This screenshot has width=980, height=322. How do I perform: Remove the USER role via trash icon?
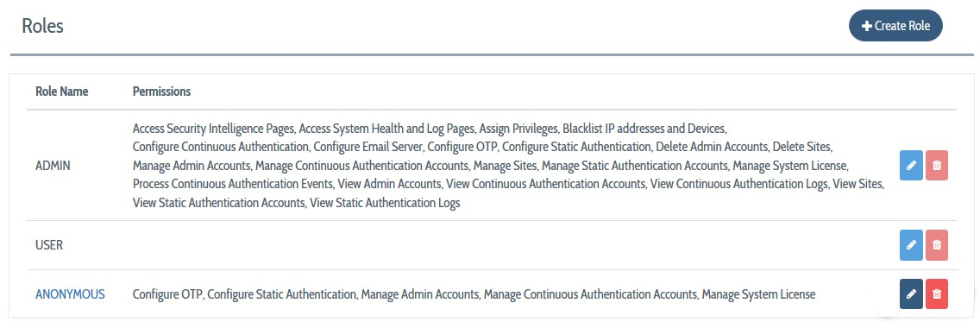[936, 245]
